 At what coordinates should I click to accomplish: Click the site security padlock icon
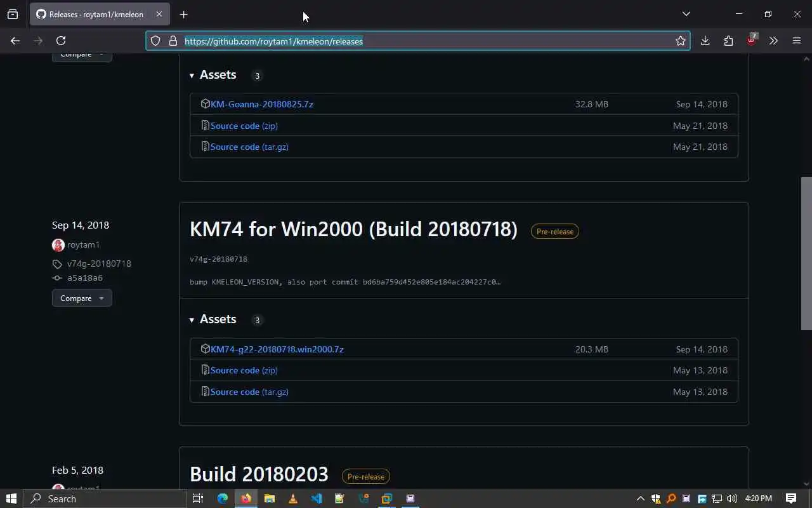173,41
